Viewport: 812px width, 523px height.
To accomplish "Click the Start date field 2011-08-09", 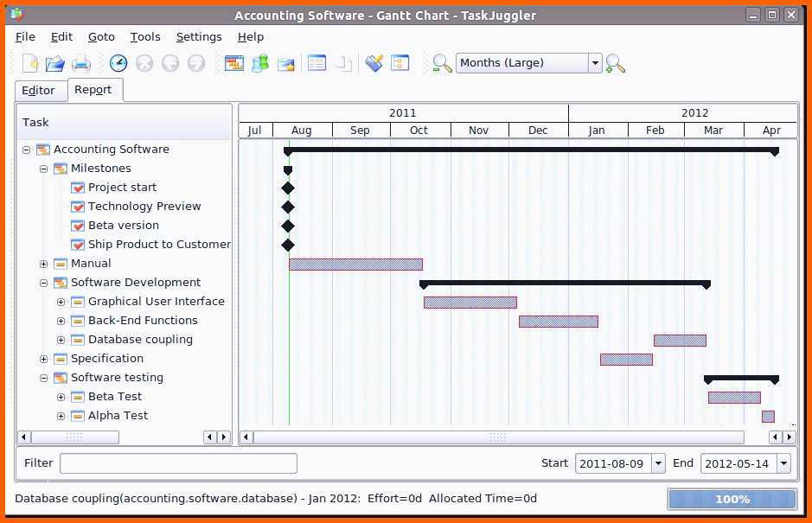I will pos(614,463).
